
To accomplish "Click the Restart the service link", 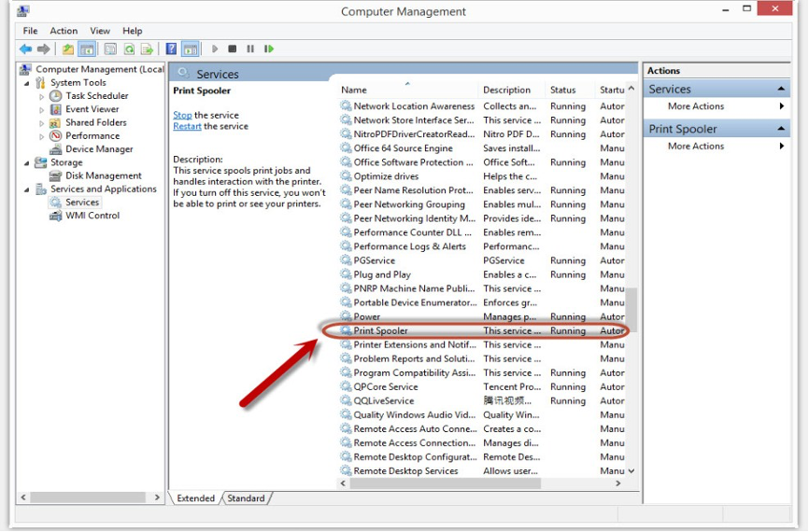I will pos(187,126).
